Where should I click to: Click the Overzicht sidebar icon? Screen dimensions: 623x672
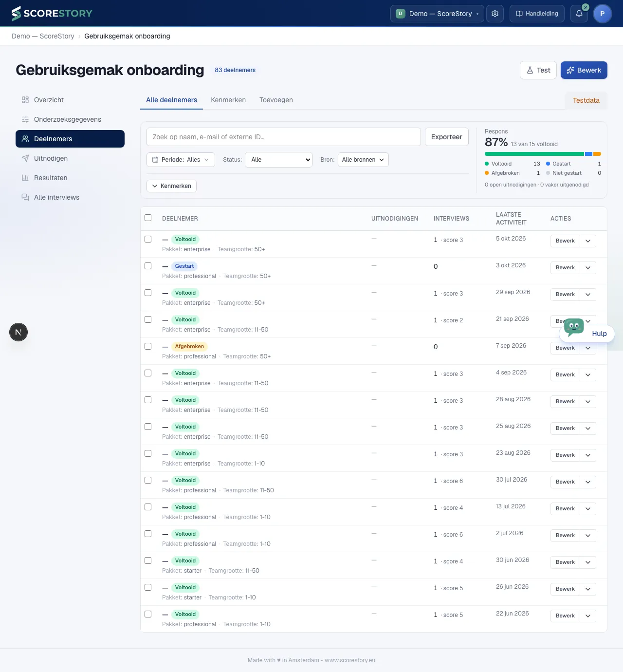[25, 100]
